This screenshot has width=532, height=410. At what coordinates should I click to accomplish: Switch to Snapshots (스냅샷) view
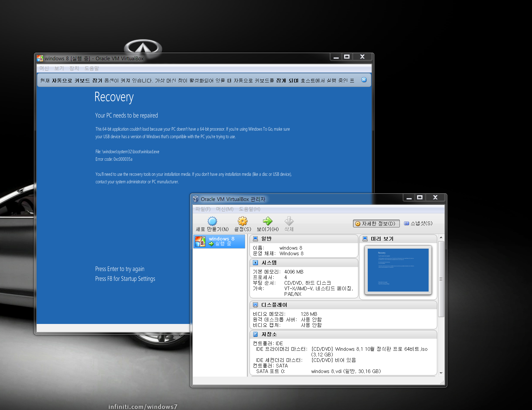click(x=418, y=223)
